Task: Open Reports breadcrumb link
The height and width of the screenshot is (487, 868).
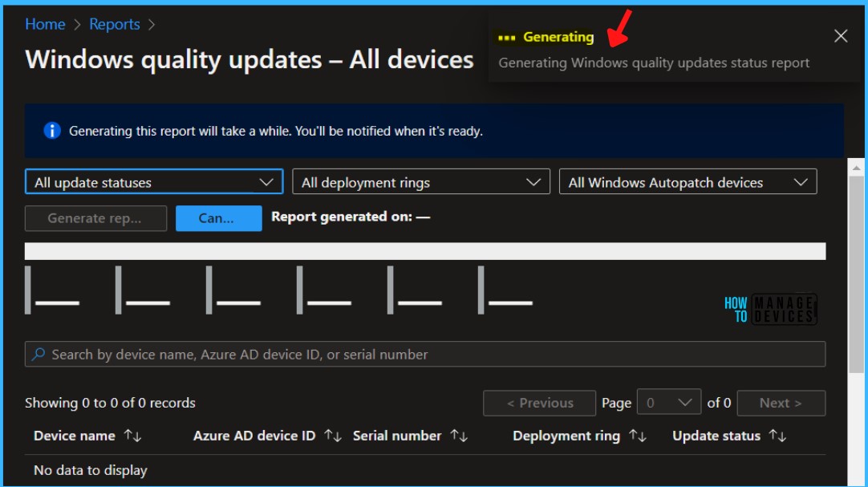Action: (115, 24)
